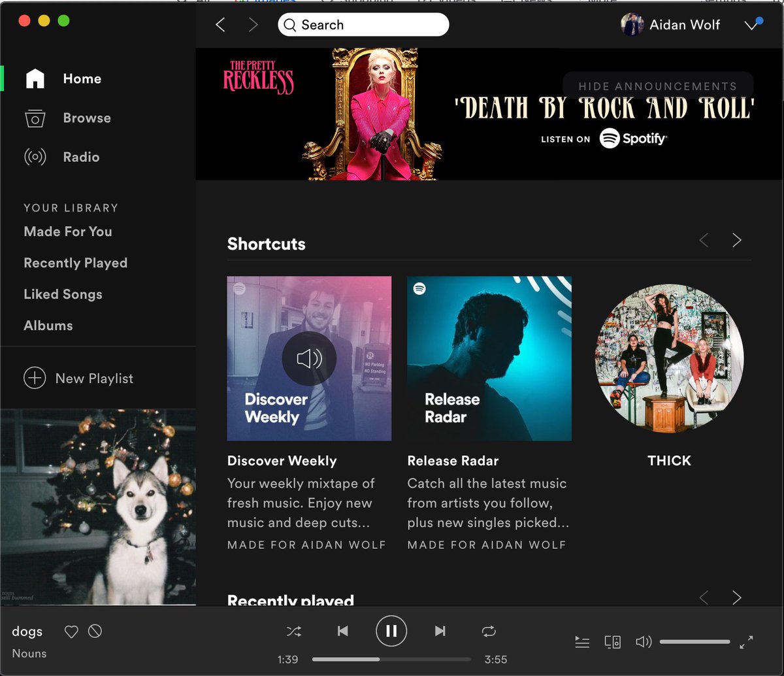Open the connect to a device menu
Viewport: 784px width, 676px height.
tap(613, 642)
